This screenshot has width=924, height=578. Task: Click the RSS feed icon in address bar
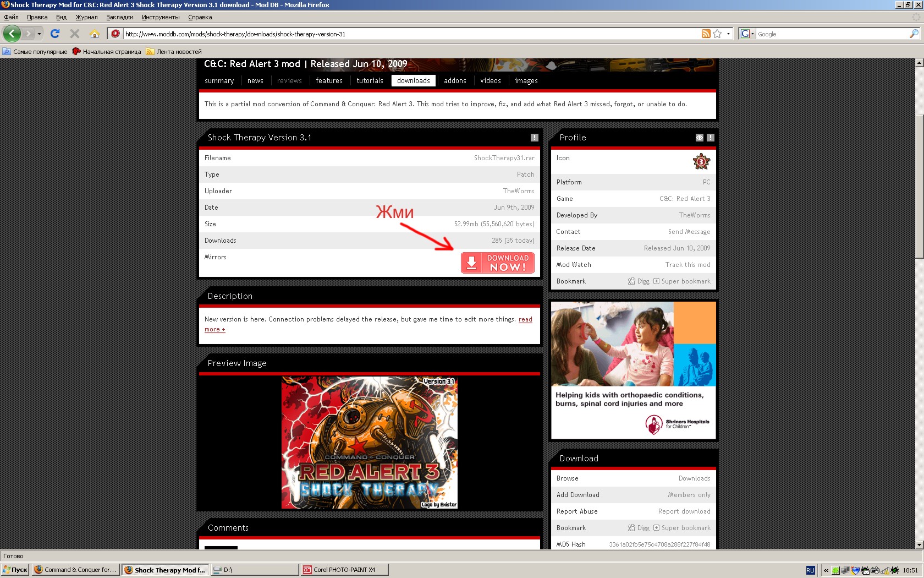(706, 34)
